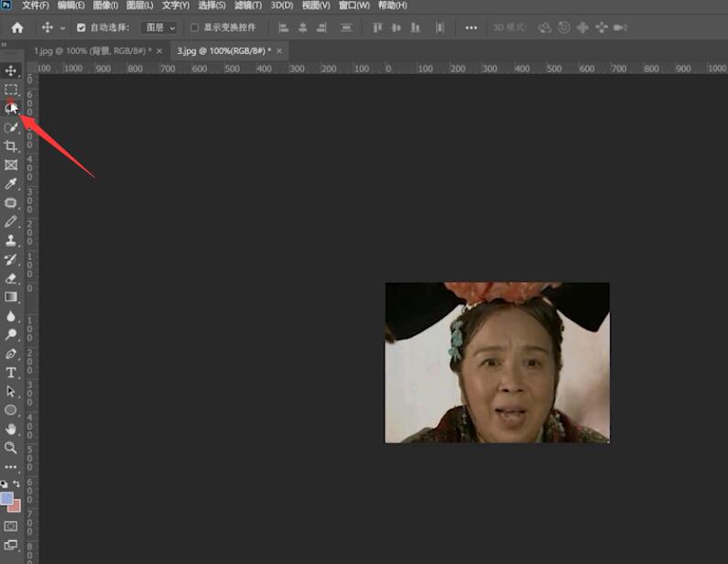Image resolution: width=728 pixels, height=564 pixels.
Task: Open the 3D(D) menu
Action: click(x=282, y=5)
